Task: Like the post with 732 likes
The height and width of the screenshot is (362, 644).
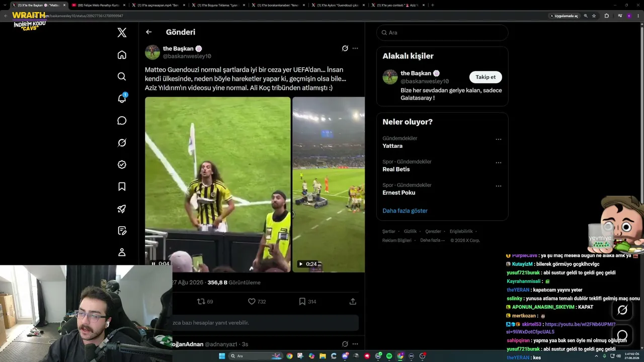Action: [x=257, y=302]
